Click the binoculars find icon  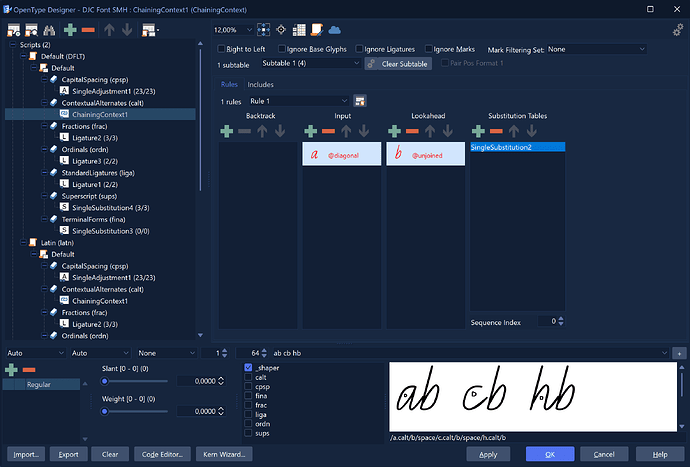(49, 30)
